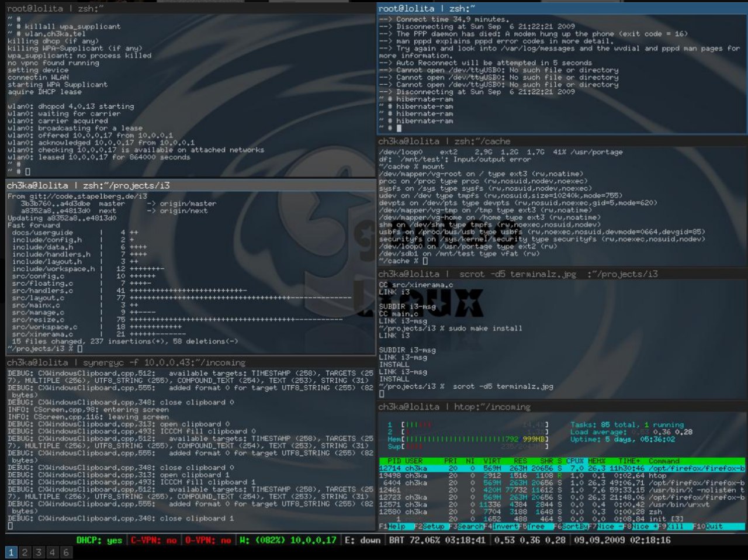Select htop process row 19498 htop
The image size is (748, 560).
(x=562, y=475)
